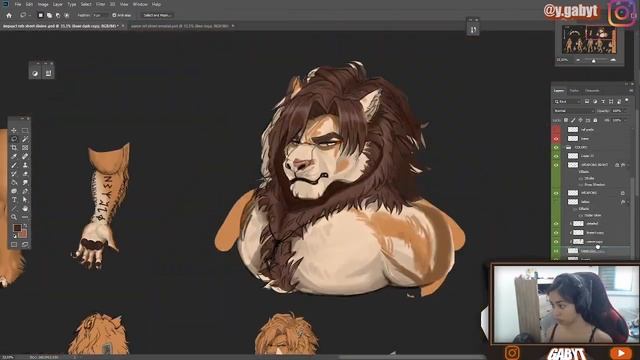Select the Magic Wand tool
This screenshot has width=640, height=360.
point(25,139)
